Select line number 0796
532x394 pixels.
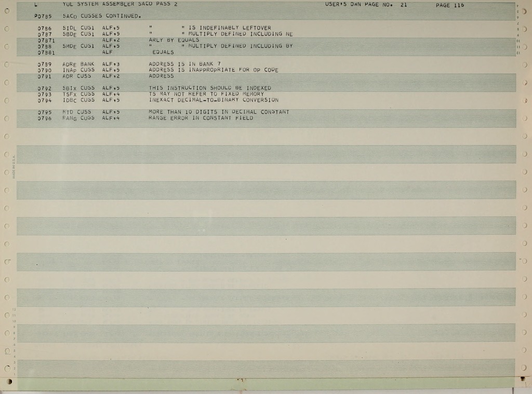click(45, 118)
